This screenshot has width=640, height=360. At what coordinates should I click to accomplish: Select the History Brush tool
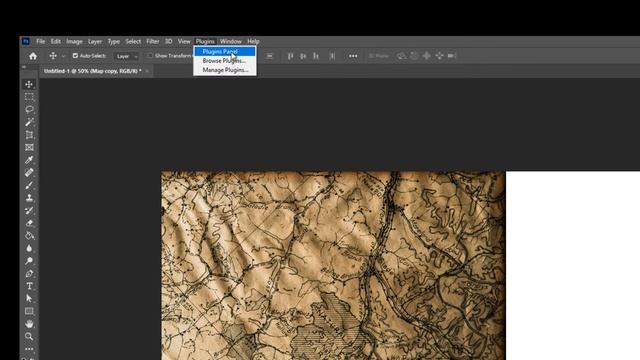pos(29,211)
